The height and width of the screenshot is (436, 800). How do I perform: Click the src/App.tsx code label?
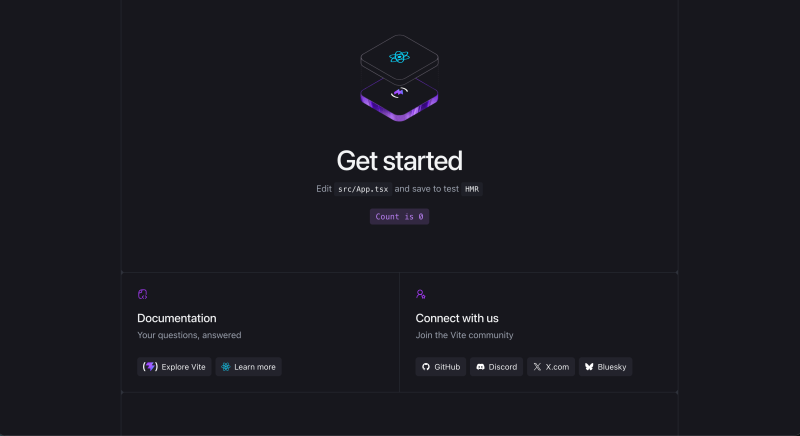tap(363, 189)
